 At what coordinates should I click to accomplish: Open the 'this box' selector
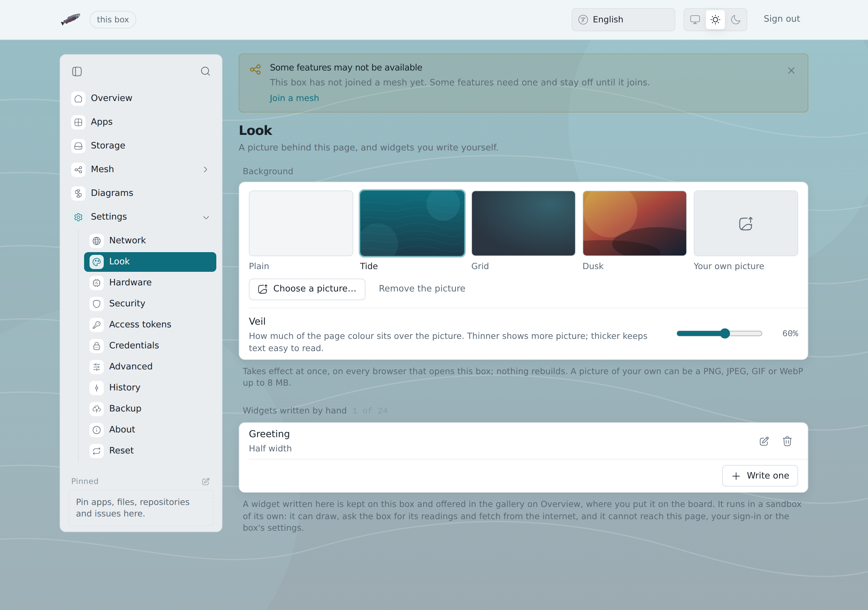pyautogui.click(x=113, y=20)
